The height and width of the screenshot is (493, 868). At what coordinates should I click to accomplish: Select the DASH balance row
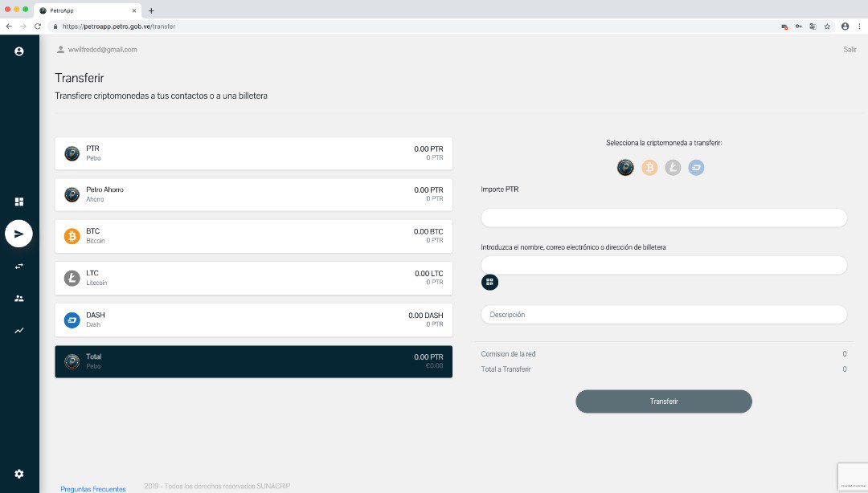click(253, 320)
